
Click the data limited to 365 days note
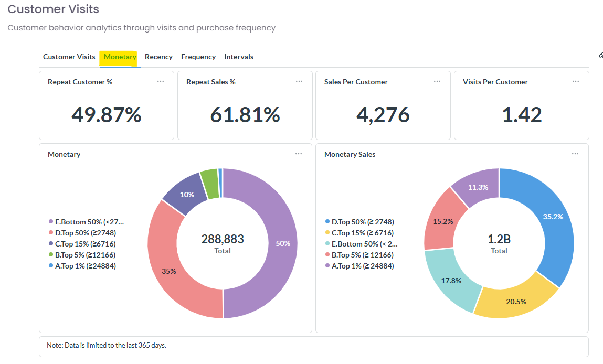click(x=107, y=345)
